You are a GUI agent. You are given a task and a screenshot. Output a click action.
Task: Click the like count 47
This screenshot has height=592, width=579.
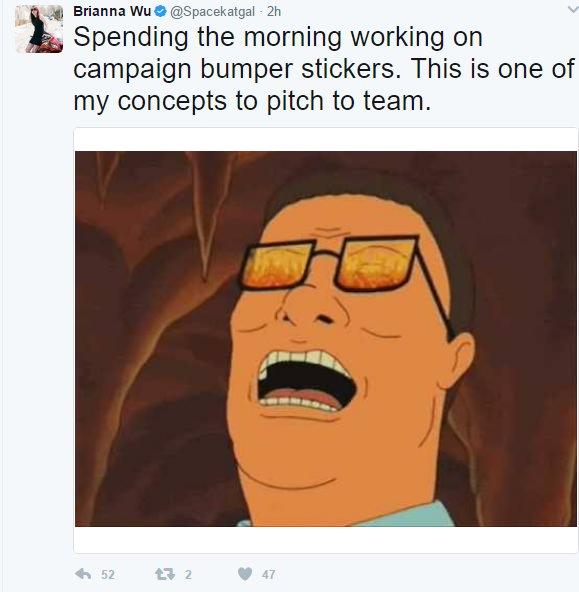coord(268,575)
